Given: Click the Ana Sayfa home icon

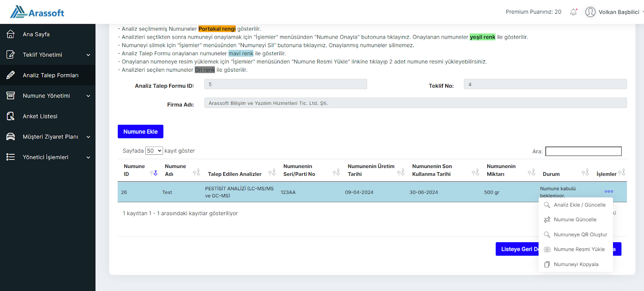Looking at the screenshot, I should (x=11, y=34).
